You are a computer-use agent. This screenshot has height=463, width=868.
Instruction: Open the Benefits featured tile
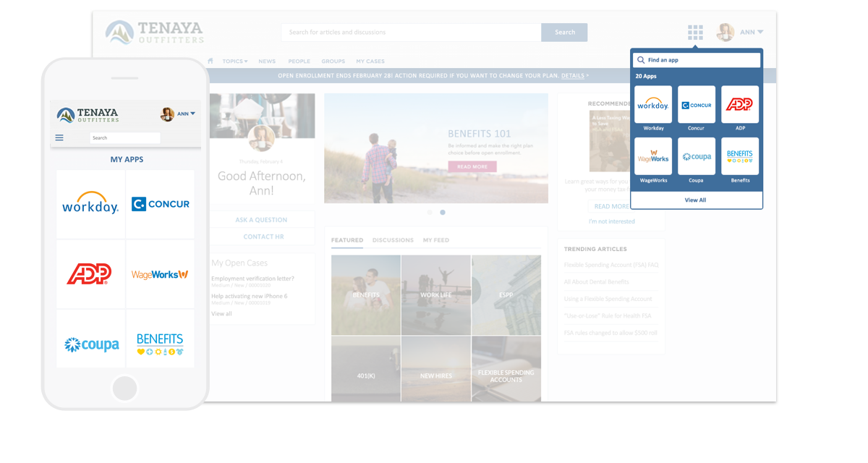[x=366, y=295]
